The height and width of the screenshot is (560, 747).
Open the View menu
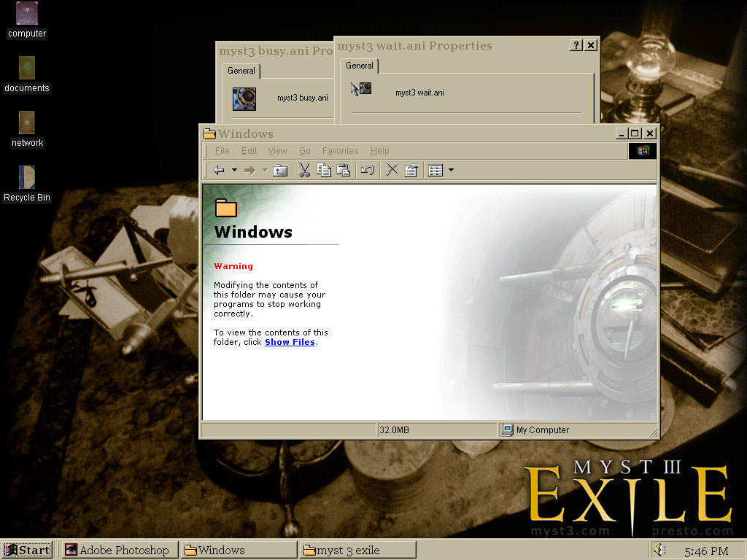pos(277,151)
